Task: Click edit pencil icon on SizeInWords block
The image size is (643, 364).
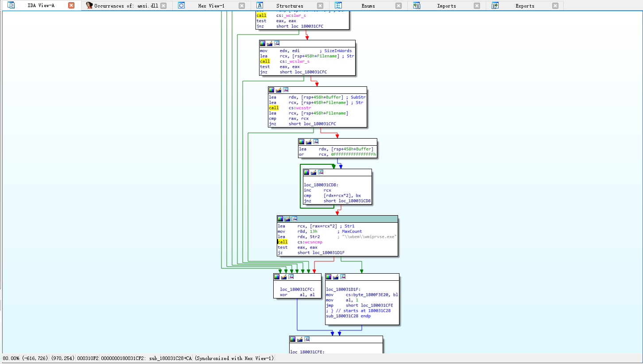Action: [270, 43]
